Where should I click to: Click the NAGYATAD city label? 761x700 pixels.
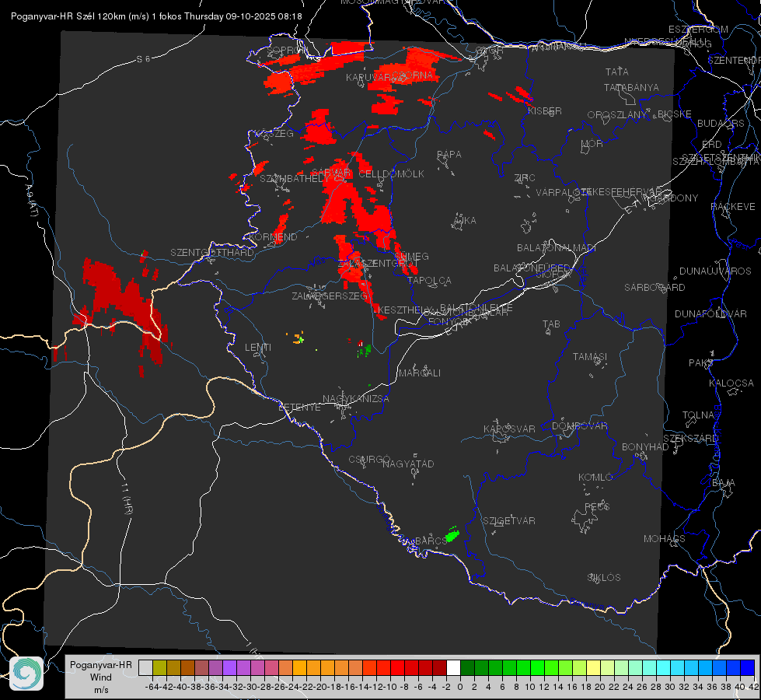click(408, 464)
